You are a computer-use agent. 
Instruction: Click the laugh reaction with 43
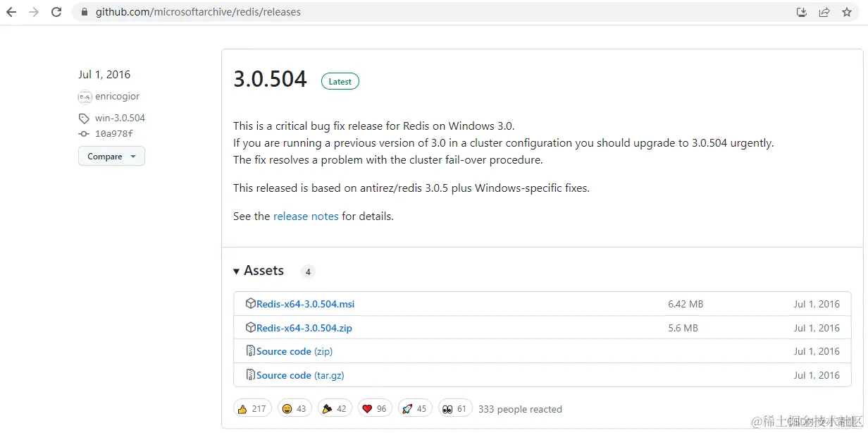pyautogui.click(x=294, y=409)
